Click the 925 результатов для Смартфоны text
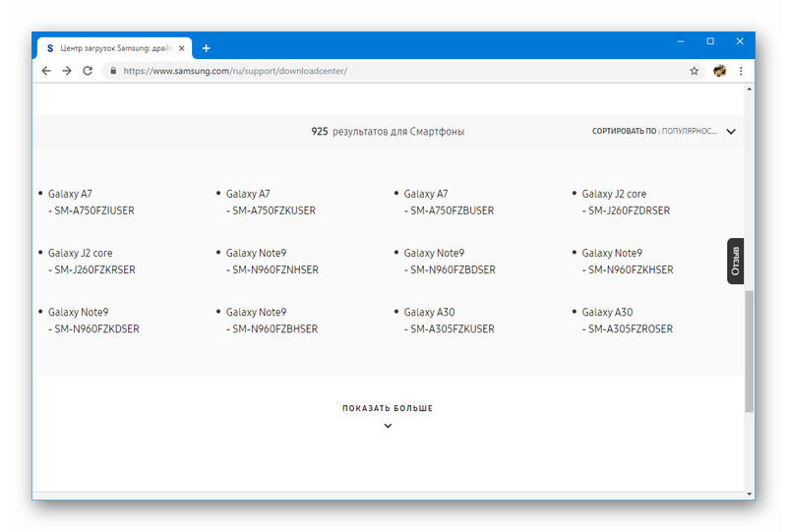Viewport: 787px width, 532px height. (x=388, y=132)
